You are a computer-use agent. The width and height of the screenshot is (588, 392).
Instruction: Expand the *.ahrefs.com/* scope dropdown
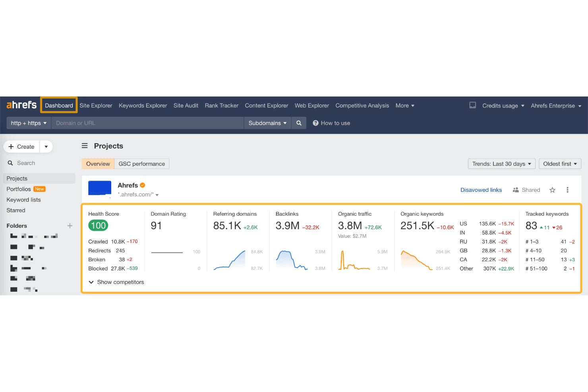click(x=138, y=195)
